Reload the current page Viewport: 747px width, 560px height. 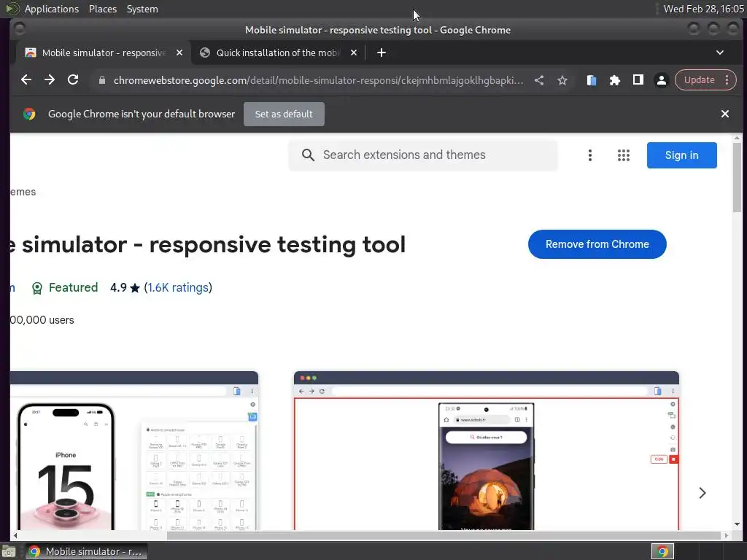[x=73, y=80]
